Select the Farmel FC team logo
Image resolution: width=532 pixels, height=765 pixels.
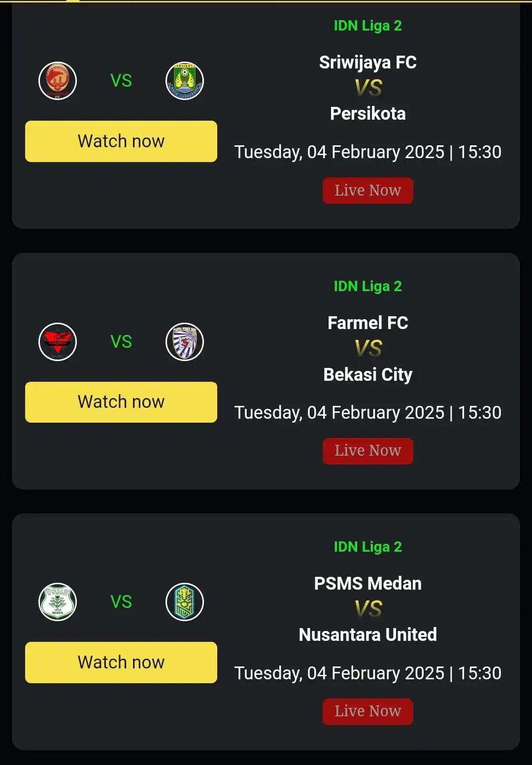click(x=58, y=342)
